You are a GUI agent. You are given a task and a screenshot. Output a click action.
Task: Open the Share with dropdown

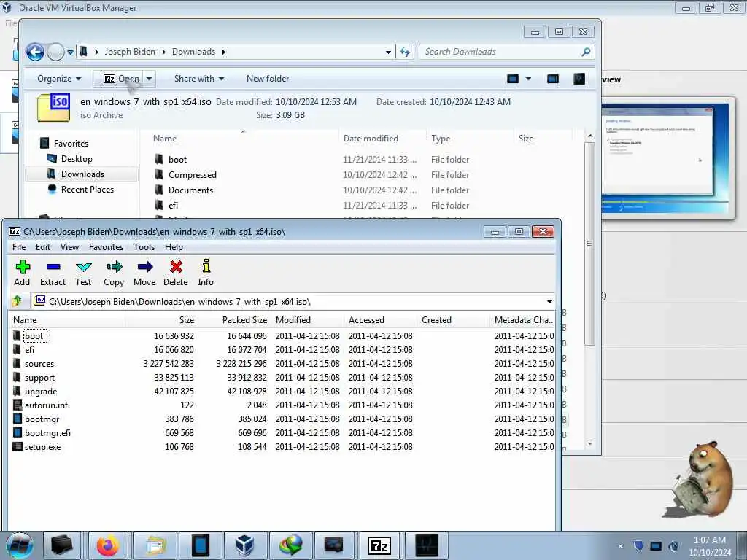[x=199, y=79]
